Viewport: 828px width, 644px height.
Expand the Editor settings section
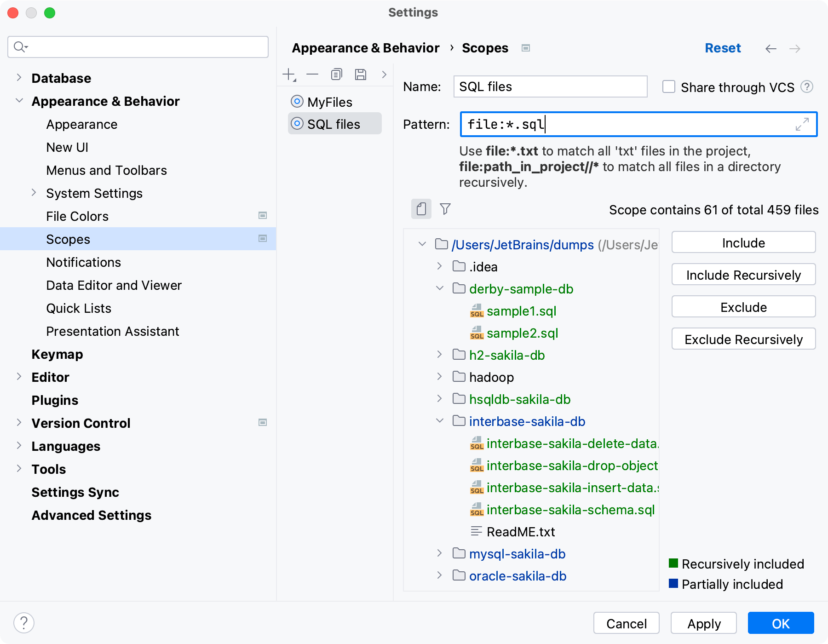pos(19,377)
